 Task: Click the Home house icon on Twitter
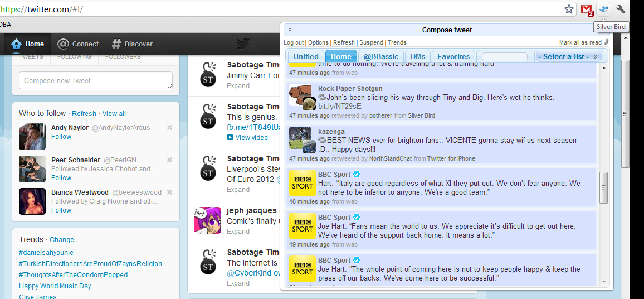tap(16, 44)
